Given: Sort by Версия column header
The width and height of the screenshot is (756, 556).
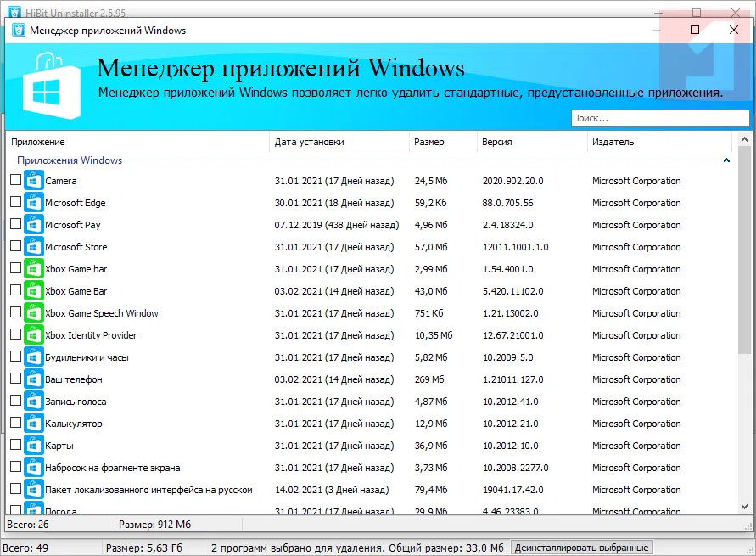Looking at the screenshot, I should point(532,142).
